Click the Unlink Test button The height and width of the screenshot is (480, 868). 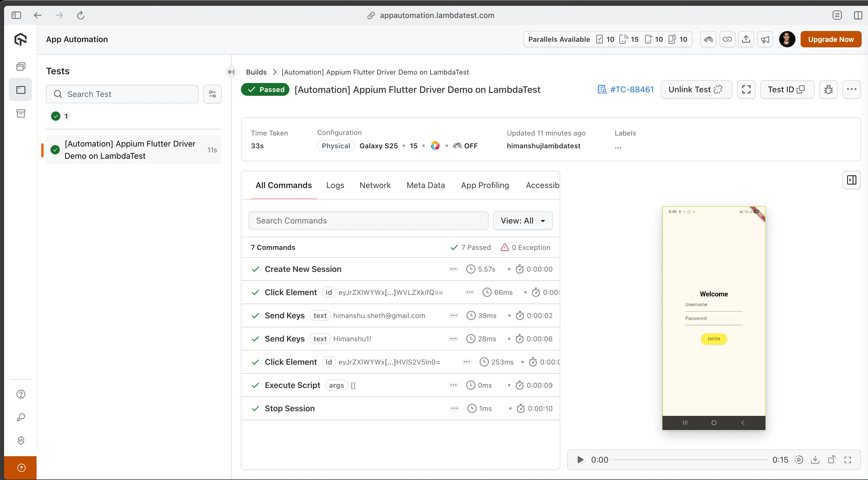pos(696,89)
